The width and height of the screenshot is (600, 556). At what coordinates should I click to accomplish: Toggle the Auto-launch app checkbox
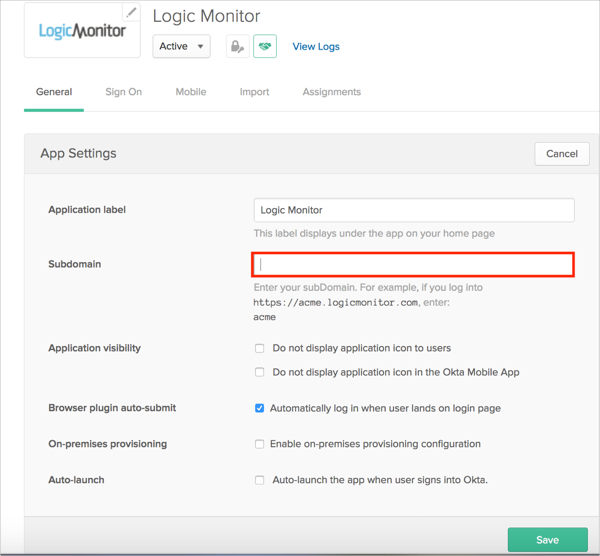[260, 480]
